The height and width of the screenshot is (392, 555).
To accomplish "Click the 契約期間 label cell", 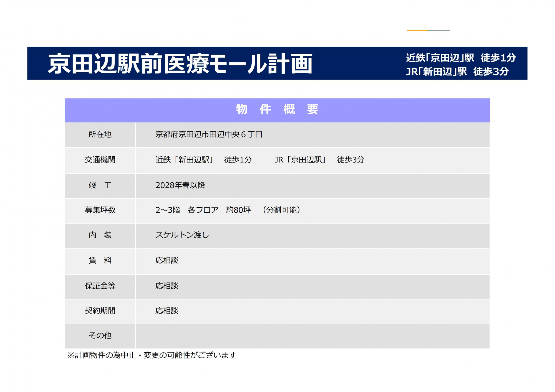I will [x=100, y=311].
